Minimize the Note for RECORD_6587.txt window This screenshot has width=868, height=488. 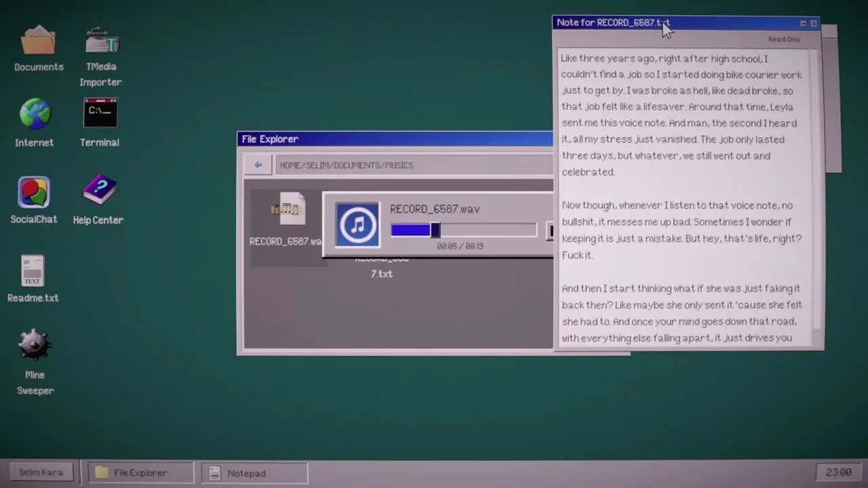[x=803, y=24]
